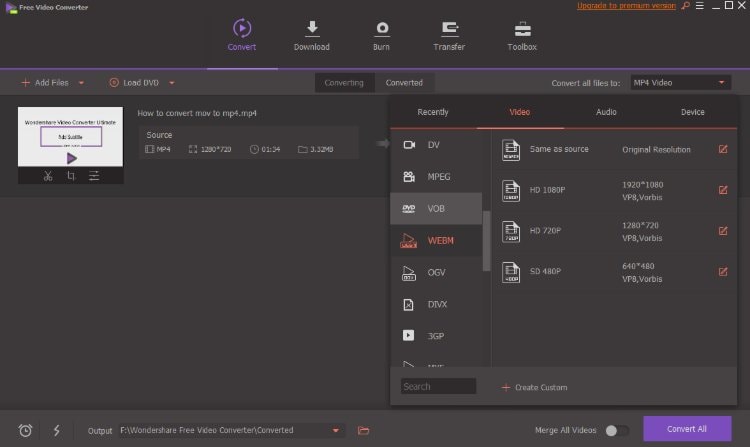Image resolution: width=750 pixels, height=447 pixels.
Task: Select the Device format tab
Action: point(693,112)
